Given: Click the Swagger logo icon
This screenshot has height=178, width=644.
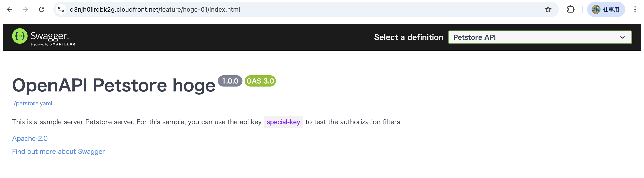Looking at the screenshot, I should click(x=20, y=36).
